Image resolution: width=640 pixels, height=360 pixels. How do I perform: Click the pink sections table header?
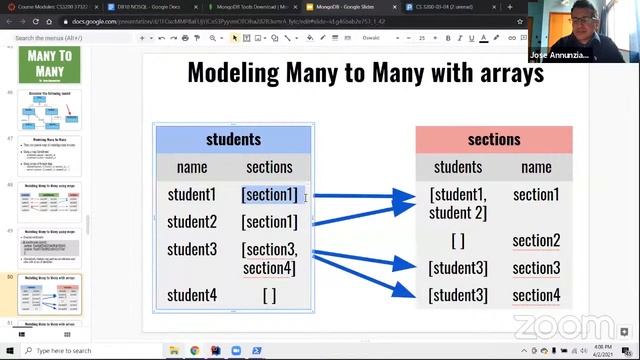tap(494, 140)
